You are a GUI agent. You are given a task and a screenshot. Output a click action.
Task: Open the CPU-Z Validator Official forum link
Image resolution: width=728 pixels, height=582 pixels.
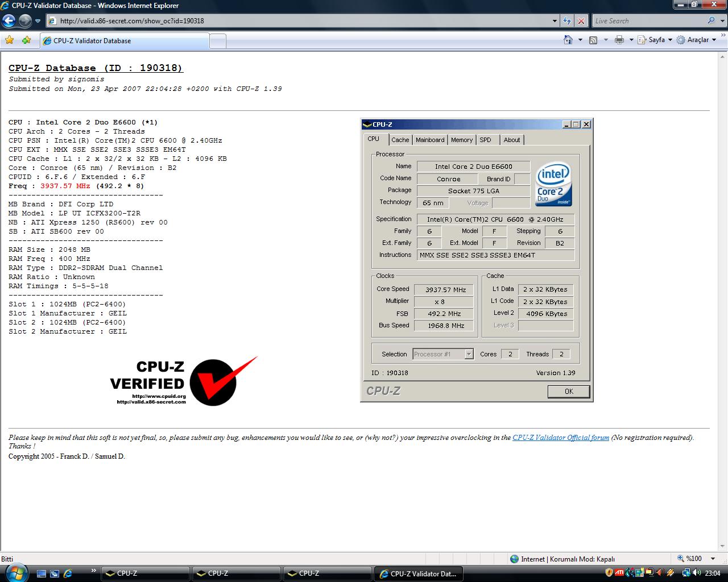[561, 438]
